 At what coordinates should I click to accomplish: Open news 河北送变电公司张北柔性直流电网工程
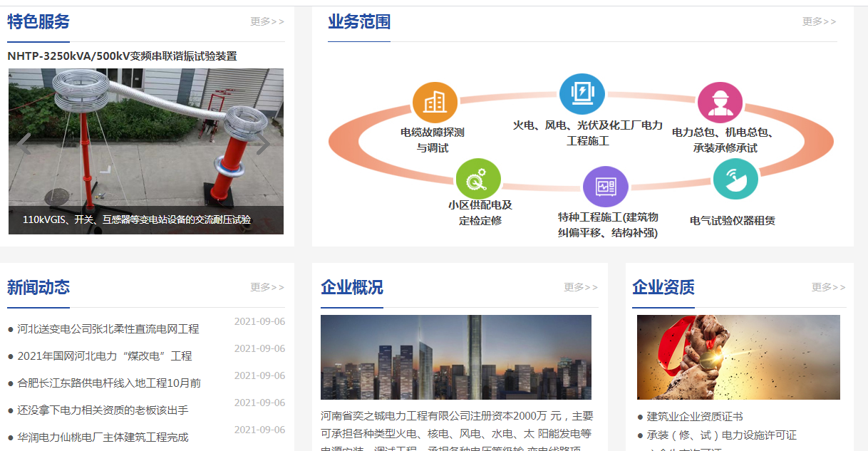click(108, 329)
